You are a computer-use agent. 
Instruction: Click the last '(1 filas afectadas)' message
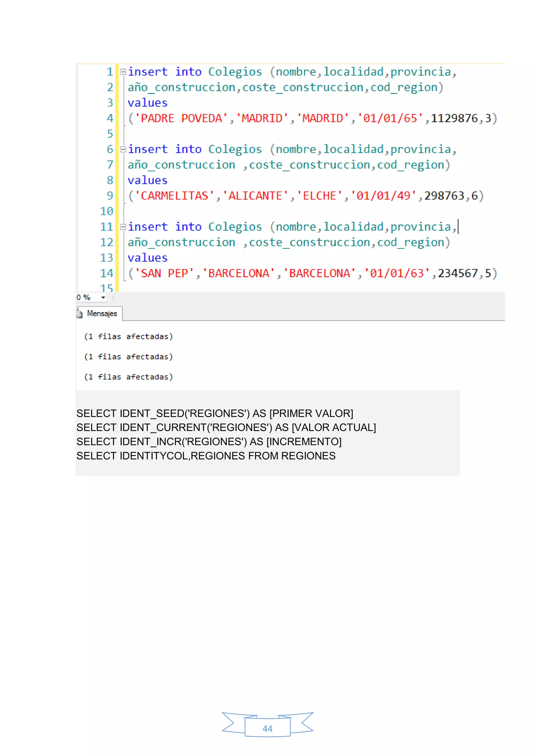[x=129, y=377]
